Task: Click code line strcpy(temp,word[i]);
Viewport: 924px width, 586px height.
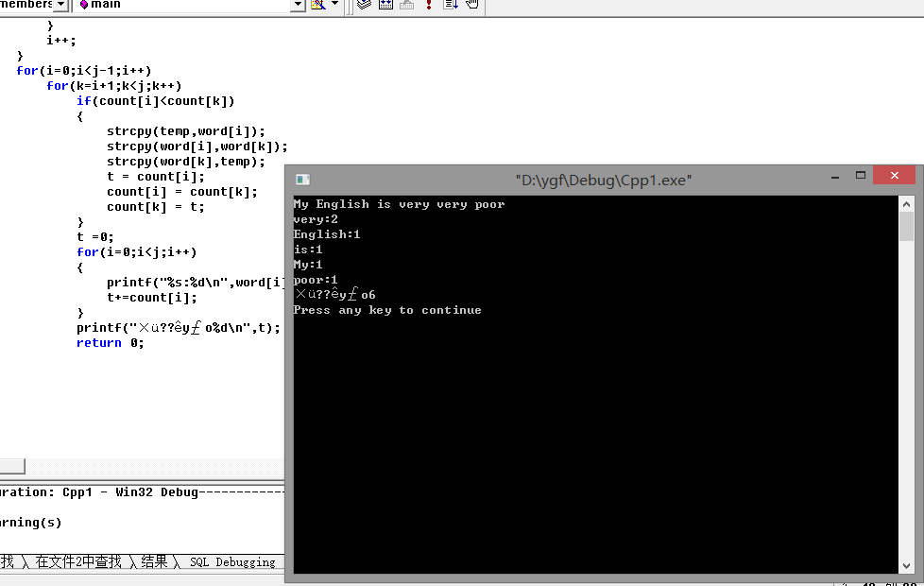Action: pos(185,131)
